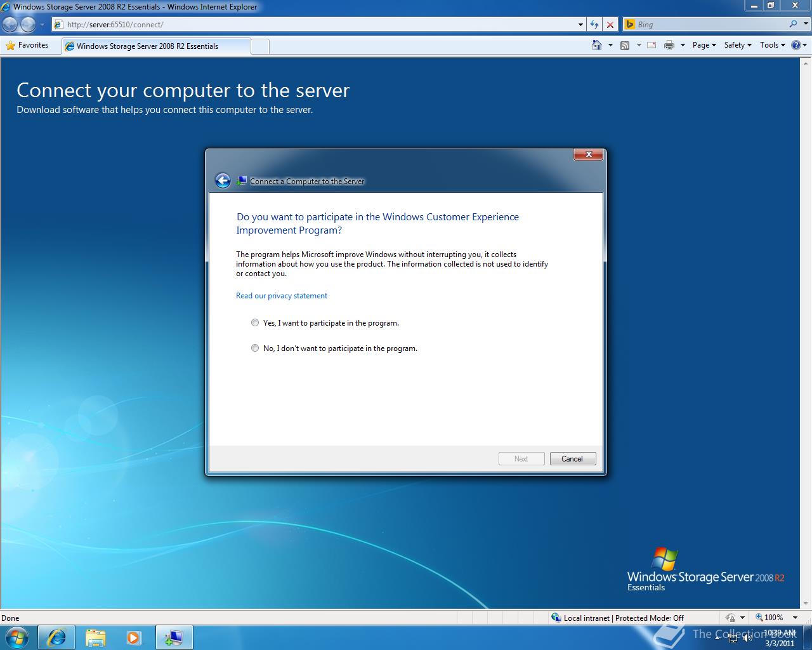
Task: Click the address bar URL field
Action: point(317,25)
